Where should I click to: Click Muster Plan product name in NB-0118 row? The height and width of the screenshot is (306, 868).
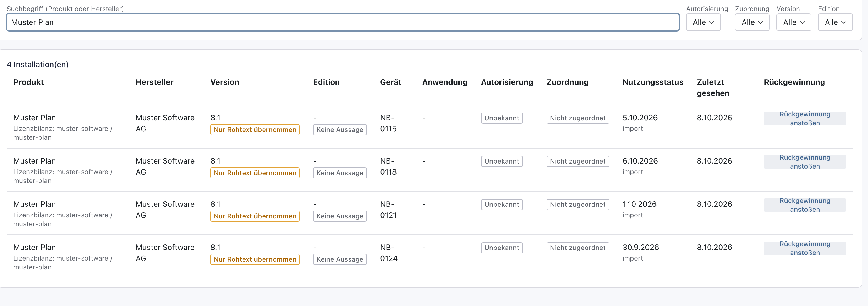pos(35,160)
